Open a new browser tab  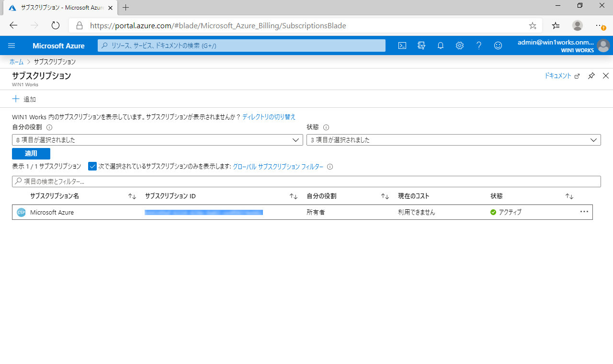click(x=126, y=7)
